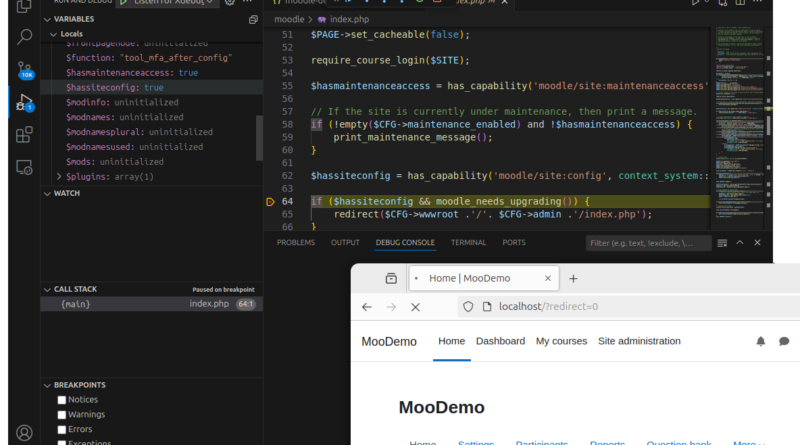The width and height of the screenshot is (800, 445).
Task: Switch to the PROBLEMS tab
Action: pos(296,243)
